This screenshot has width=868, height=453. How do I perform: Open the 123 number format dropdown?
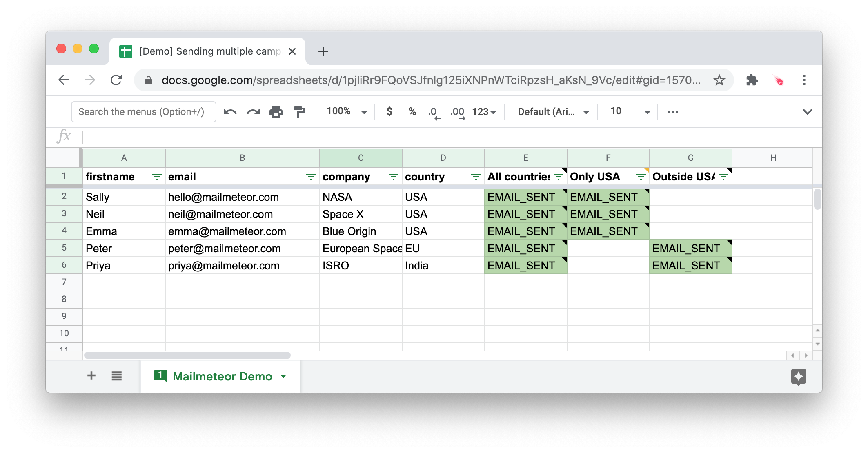click(484, 112)
